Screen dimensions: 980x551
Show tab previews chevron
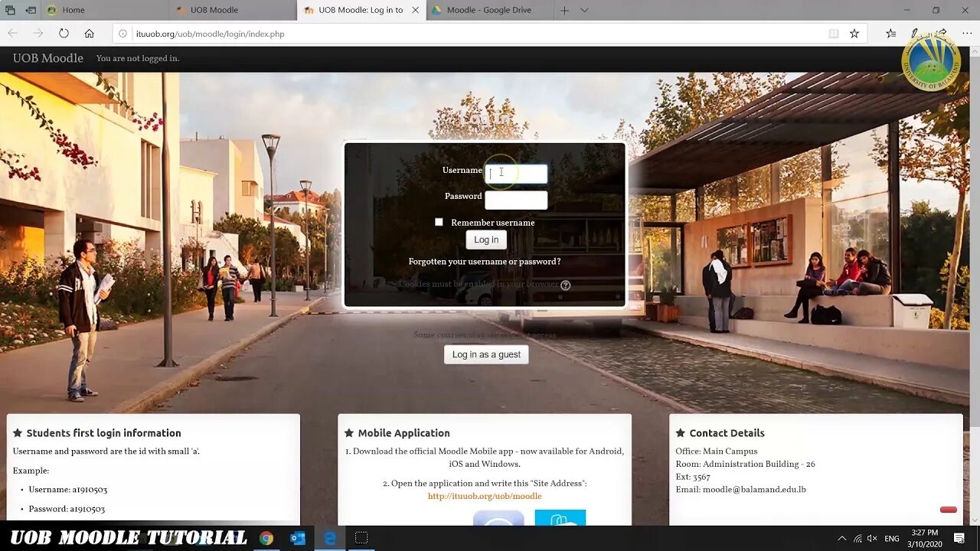(x=584, y=10)
